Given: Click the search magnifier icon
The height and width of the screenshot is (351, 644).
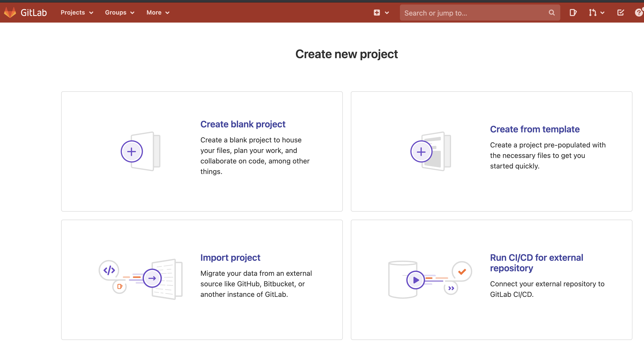Looking at the screenshot, I should tap(552, 13).
